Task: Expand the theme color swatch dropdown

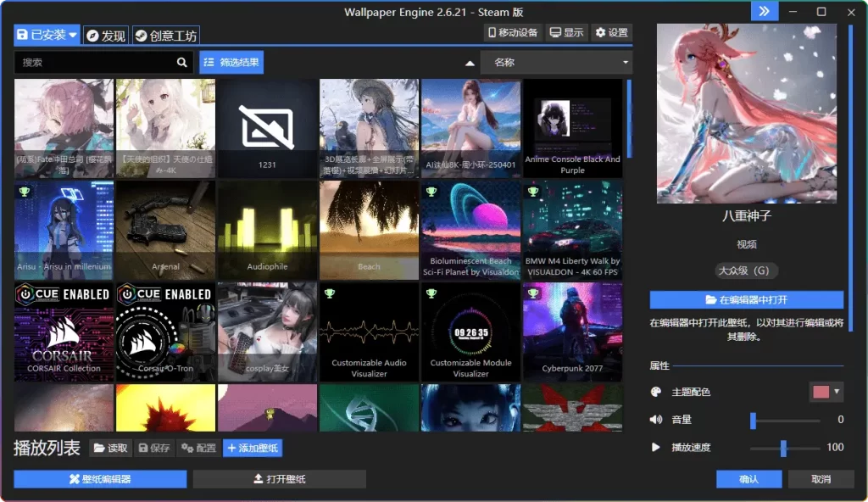Action: (x=826, y=392)
